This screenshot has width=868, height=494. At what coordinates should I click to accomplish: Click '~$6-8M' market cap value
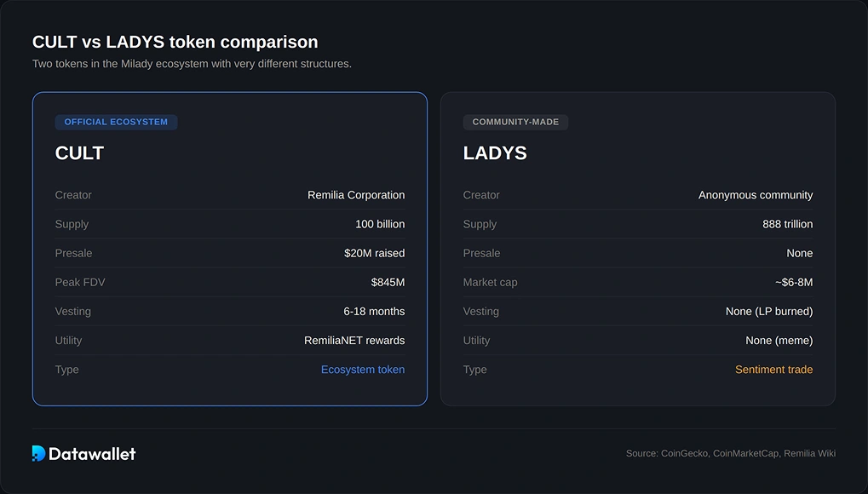[x=794, y=283]
